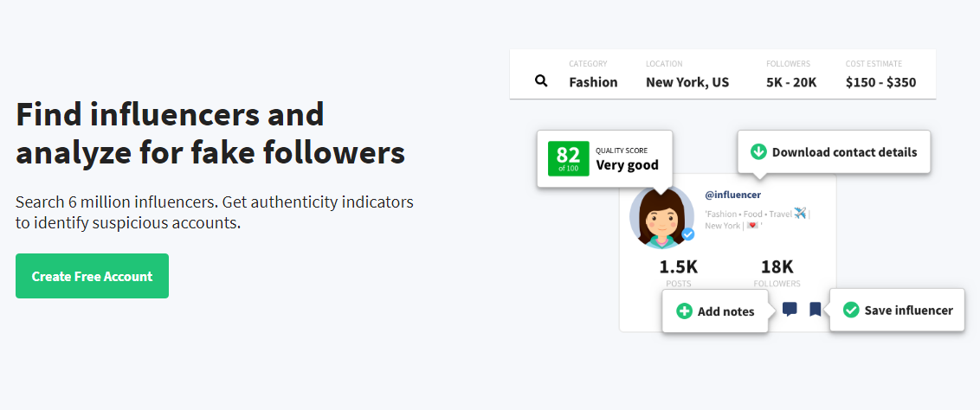Open the Location filter showing New York, US
Viewport: 980px width, 410px height.
click(687, 74)
